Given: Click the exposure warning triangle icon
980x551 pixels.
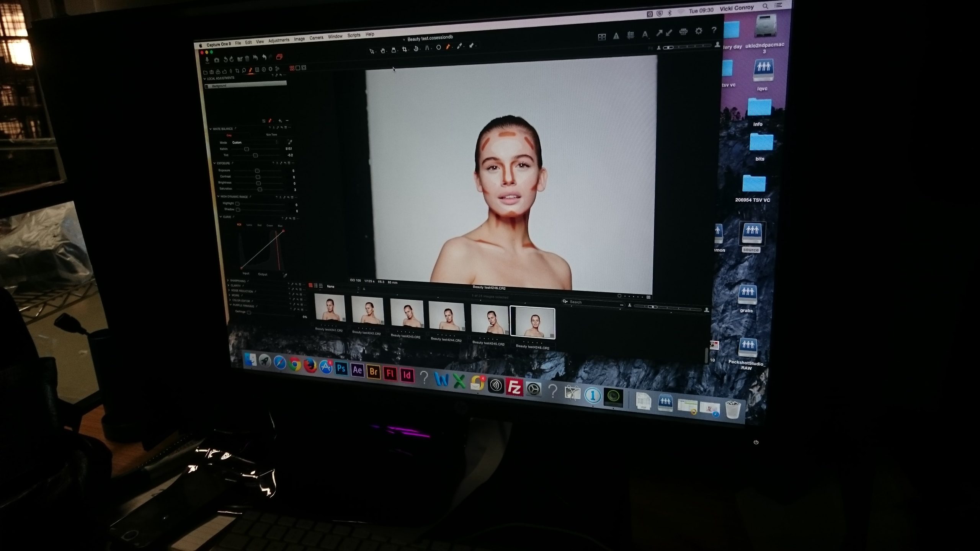Looking at the screenshot, I should point(616,36).
